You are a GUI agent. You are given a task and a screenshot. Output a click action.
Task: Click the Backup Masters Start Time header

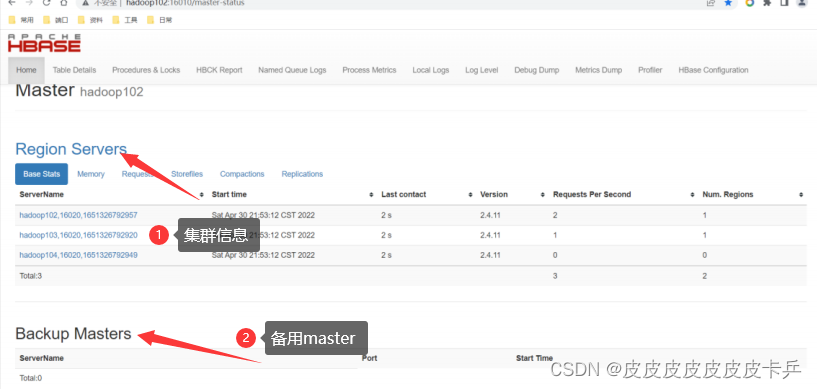(535, 358)
